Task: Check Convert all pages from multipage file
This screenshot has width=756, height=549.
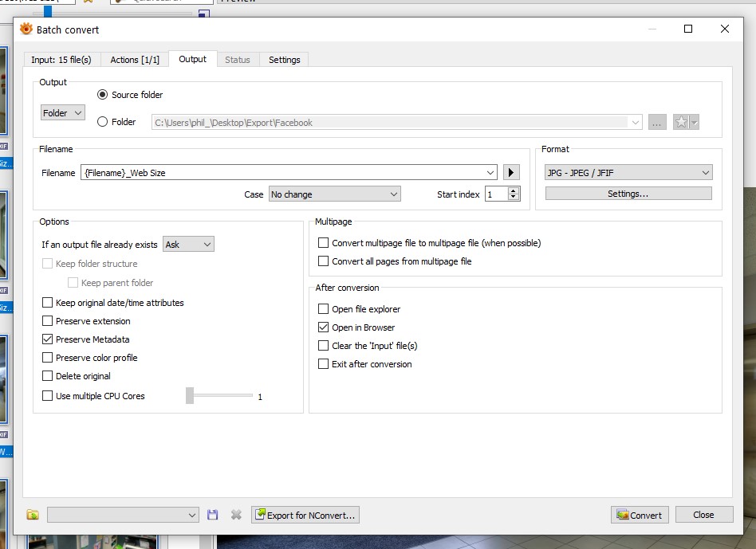Action: [x=324, y=261]
